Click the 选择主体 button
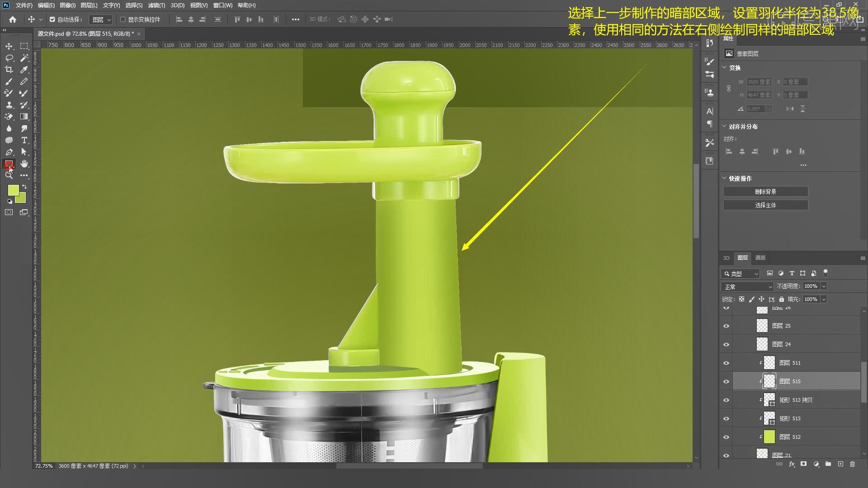Image resolution: width=868 pixels, height=488 pixels. pyautogui.click(x=765, y=205)
